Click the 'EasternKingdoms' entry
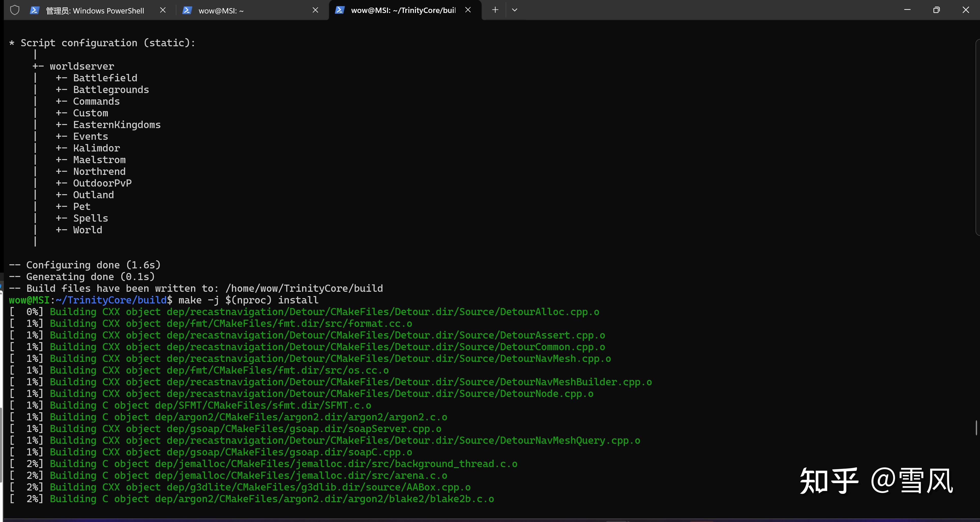 (117, 125)
